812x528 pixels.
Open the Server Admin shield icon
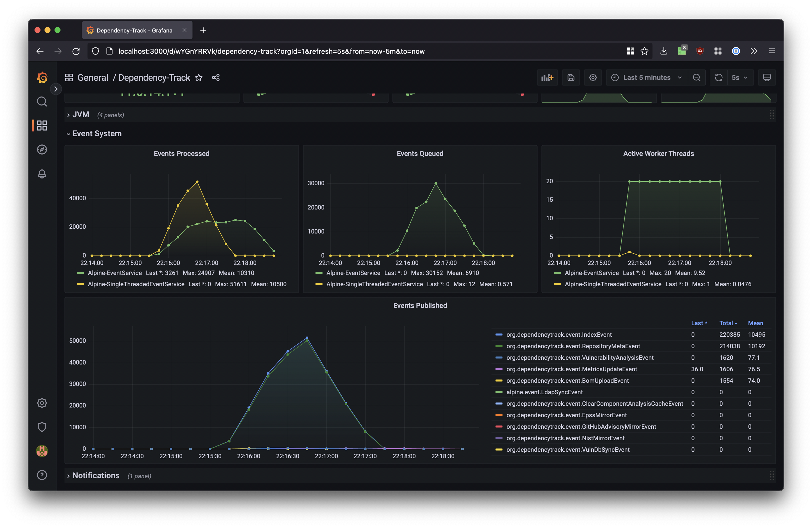tap(42, 427)
